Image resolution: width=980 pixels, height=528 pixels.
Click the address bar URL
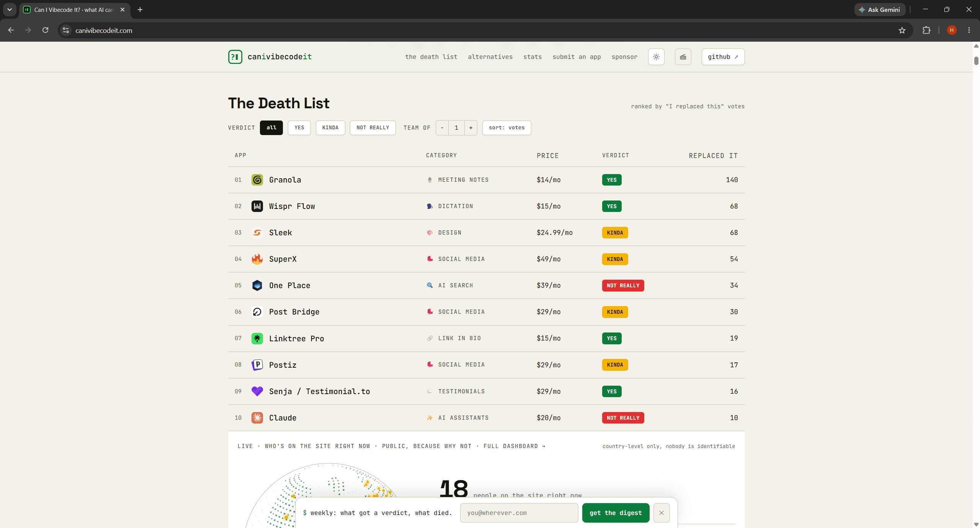coord(104,30)
